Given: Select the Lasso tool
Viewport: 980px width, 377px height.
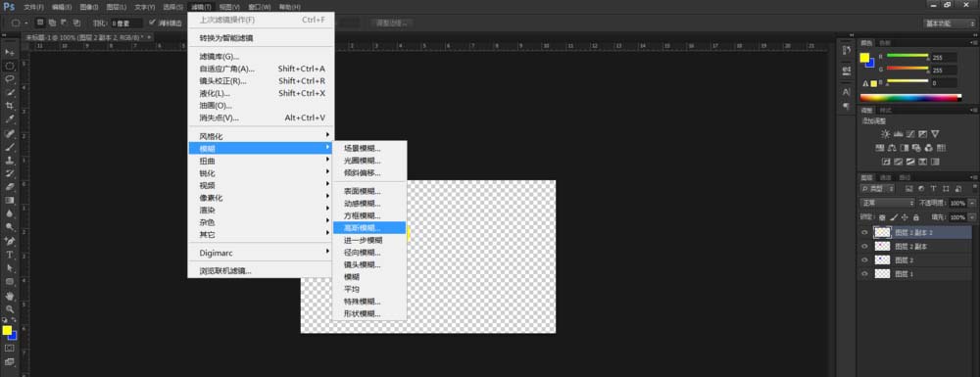Looking at the screenshot, I should [x=10, y=78].
